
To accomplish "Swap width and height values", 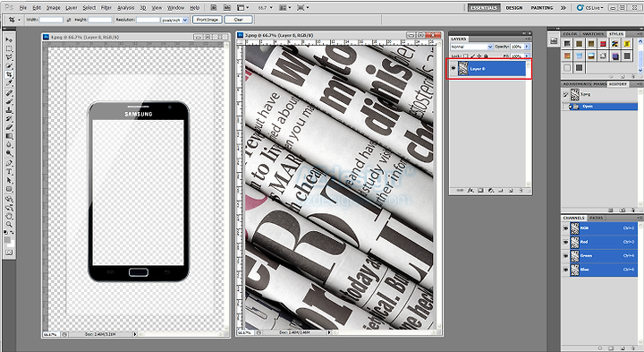I will point(69,20).
